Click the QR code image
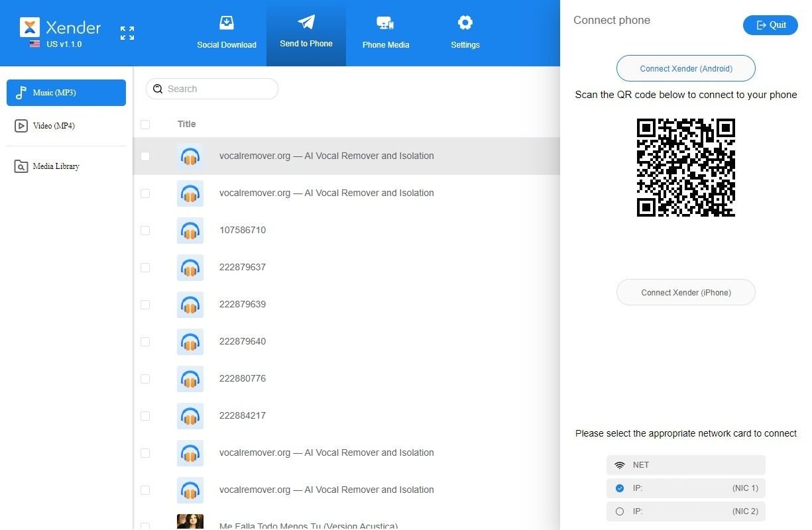Viewport: 812px width, 530px height. (x=686, y=168)
